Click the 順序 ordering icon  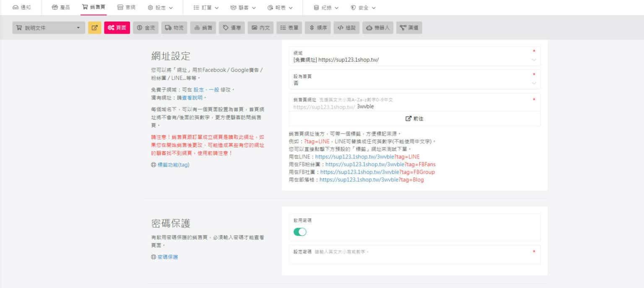click(x=317, y=27)
